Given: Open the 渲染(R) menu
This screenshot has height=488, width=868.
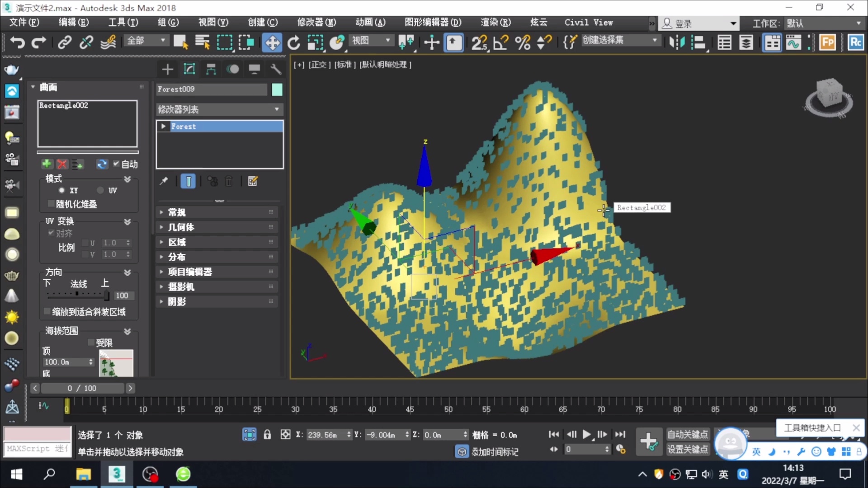Looking at the screenshot, I should click(495, 23).
